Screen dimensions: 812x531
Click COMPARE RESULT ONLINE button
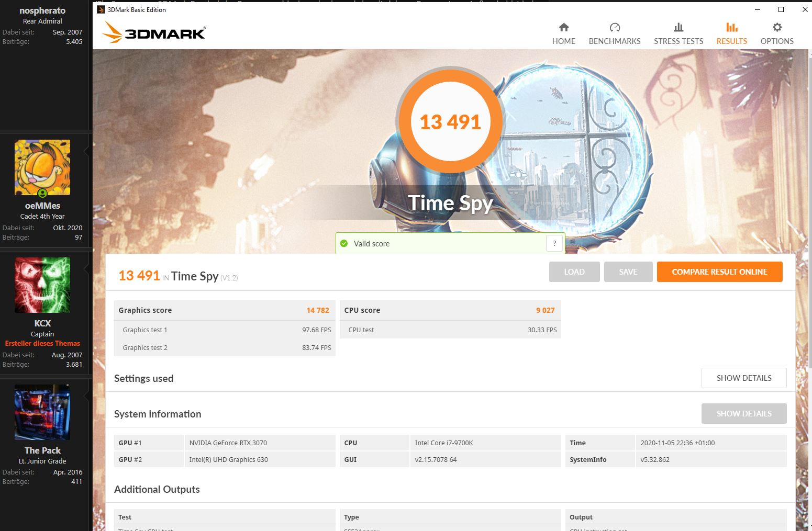tap(719, 272)
